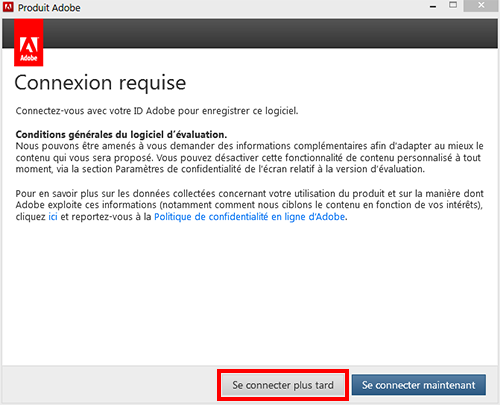500x405 pixels.
Task: Close the Produit Adobe window
Action: pos(481,6)
